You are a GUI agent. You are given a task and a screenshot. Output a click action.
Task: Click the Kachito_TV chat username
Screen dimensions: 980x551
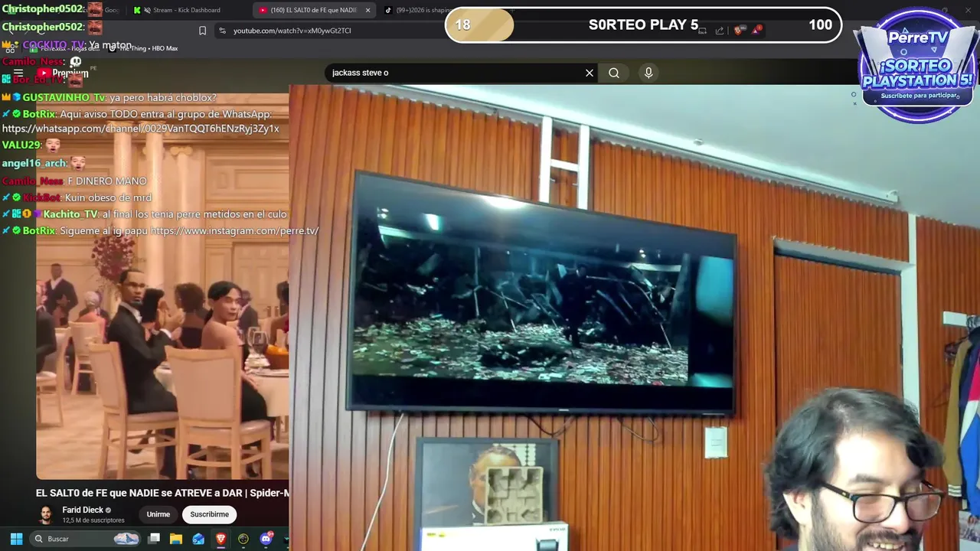click(x=70, y=214)
